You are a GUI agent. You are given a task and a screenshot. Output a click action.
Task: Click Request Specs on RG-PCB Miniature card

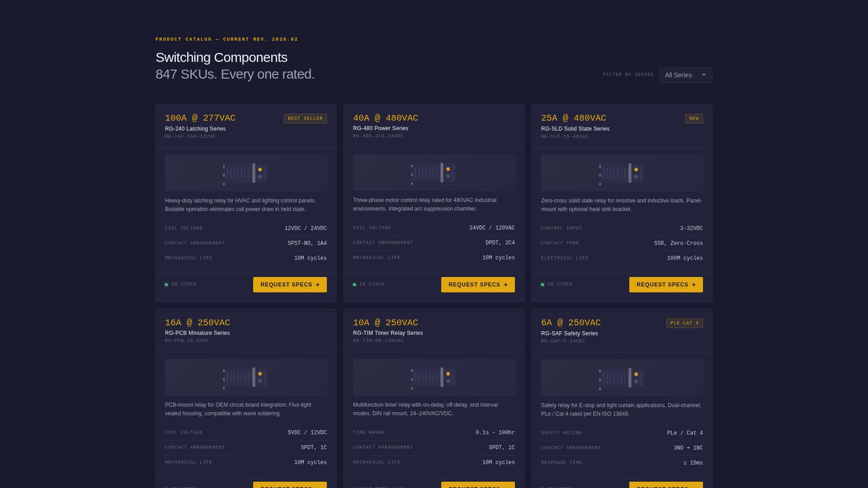[290, 487]
